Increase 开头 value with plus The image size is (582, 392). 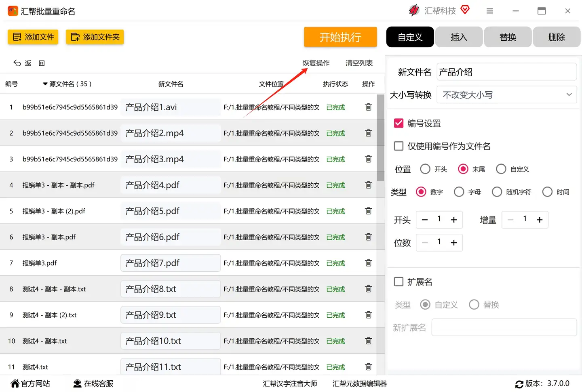(x=454, y=220)
